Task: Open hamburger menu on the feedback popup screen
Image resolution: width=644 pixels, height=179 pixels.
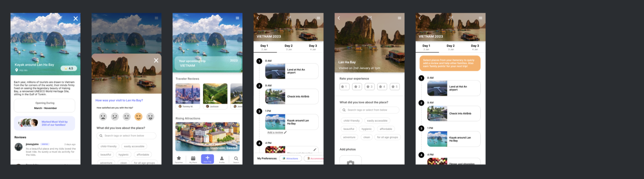Action: pyautogui.click(x=156, y=18)
